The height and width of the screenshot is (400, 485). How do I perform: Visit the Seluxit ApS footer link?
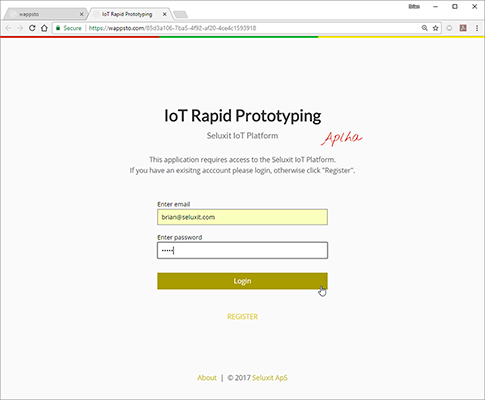(x=270, y=378)
